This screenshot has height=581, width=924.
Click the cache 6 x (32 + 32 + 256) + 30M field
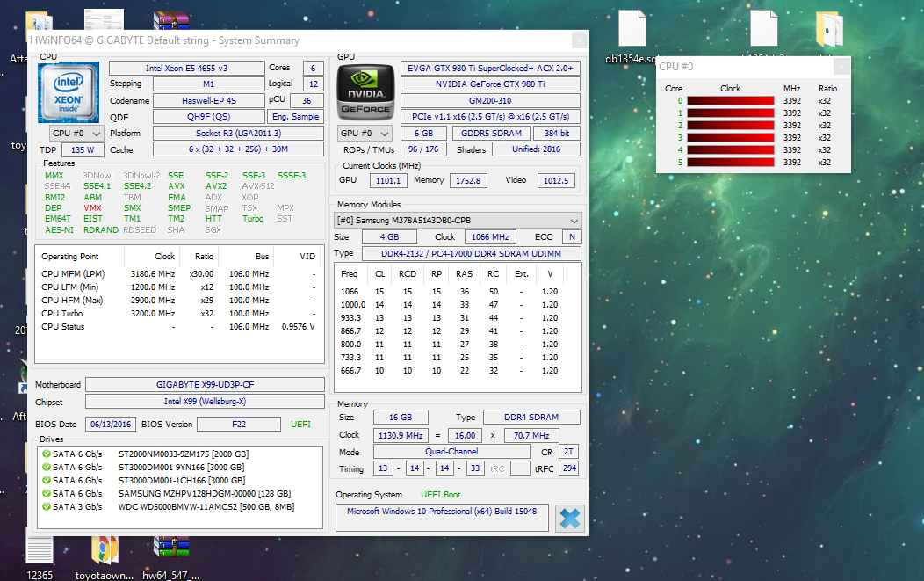tap(238, 149)
